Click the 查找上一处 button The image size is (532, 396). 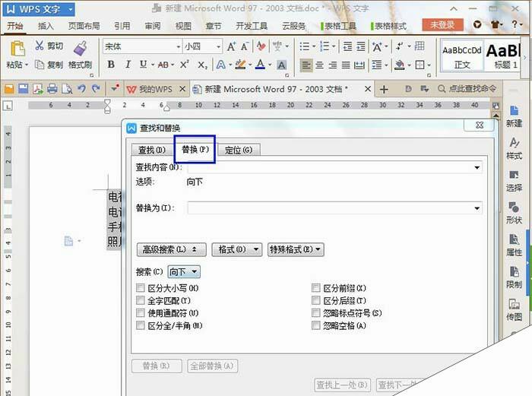pos(342,385)
